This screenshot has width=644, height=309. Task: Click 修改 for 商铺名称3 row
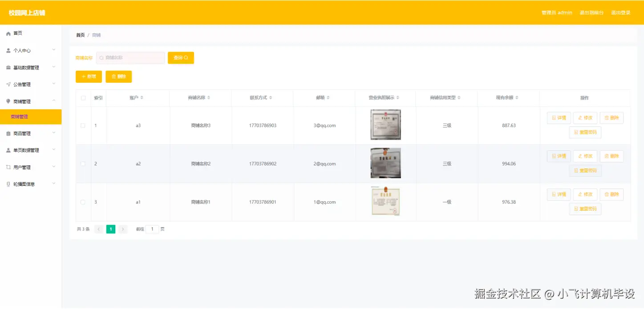(x=585, y=118)
